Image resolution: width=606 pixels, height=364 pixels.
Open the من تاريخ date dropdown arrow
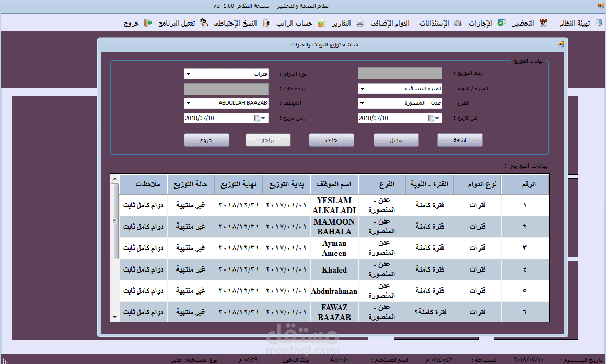coord(437,118)
